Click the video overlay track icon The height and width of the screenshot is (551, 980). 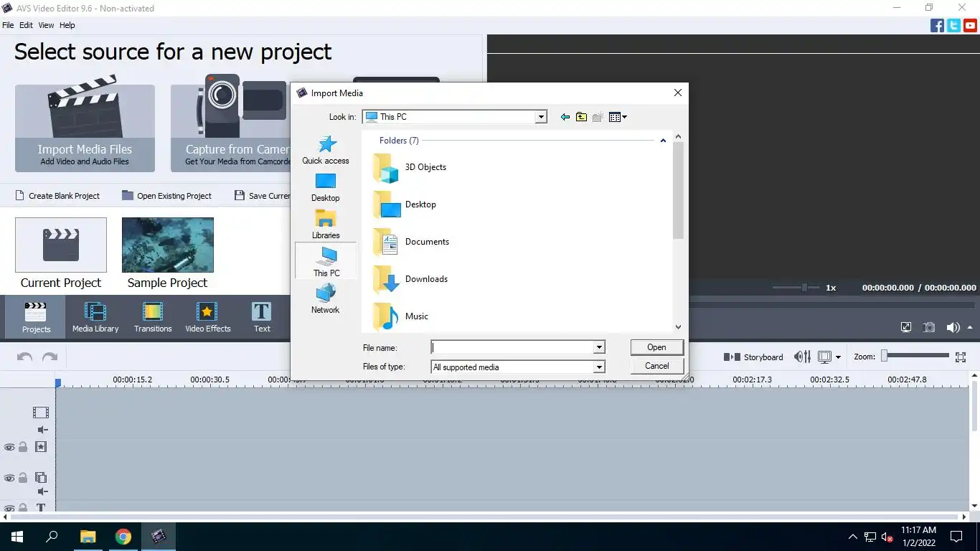click(x=41, y=477)
